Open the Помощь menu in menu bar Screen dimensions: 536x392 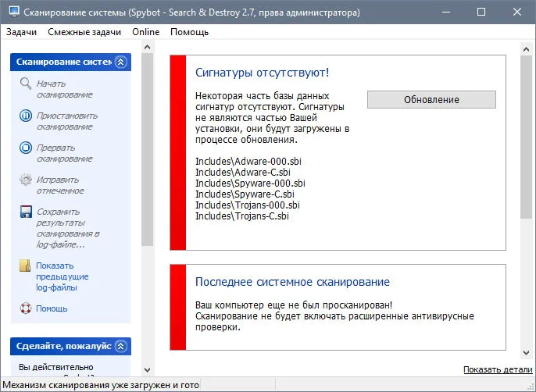189,32
